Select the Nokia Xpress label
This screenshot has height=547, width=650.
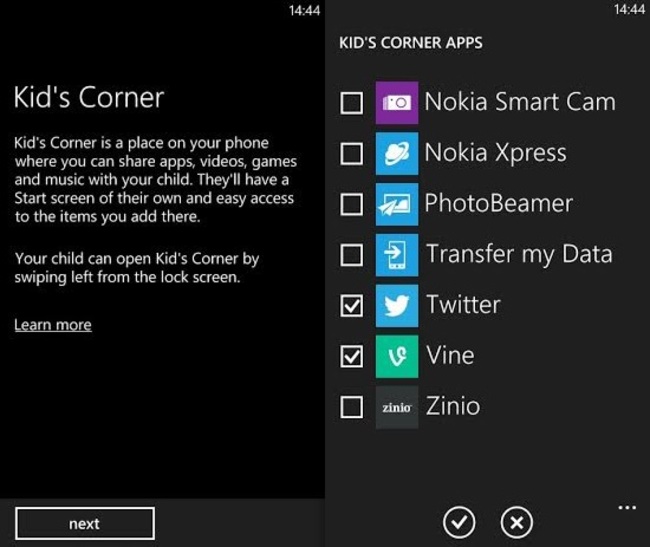pos(495,153)
